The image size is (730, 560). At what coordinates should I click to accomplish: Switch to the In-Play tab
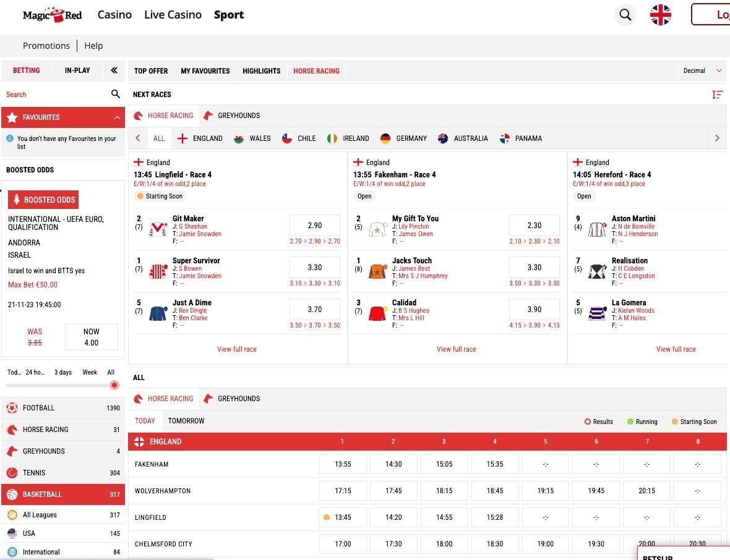pyautogui.click(x=77, y=70)
